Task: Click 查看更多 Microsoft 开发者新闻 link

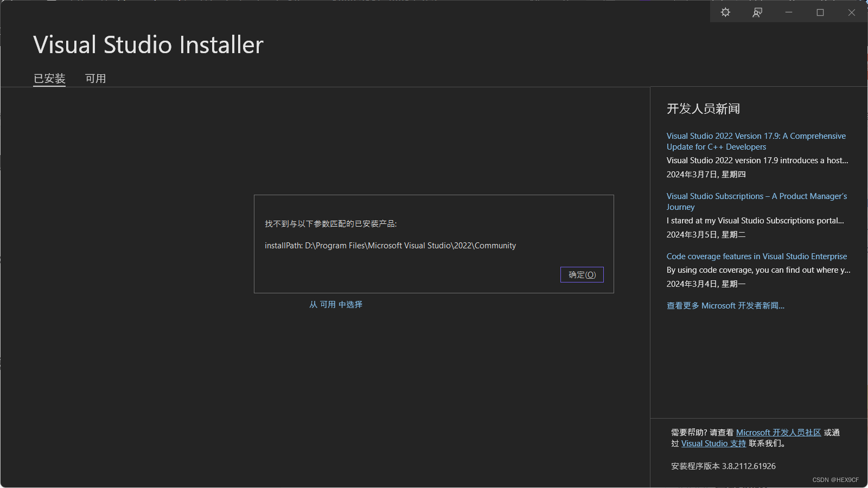Action: pyautogui.click(x=725, y=305)
